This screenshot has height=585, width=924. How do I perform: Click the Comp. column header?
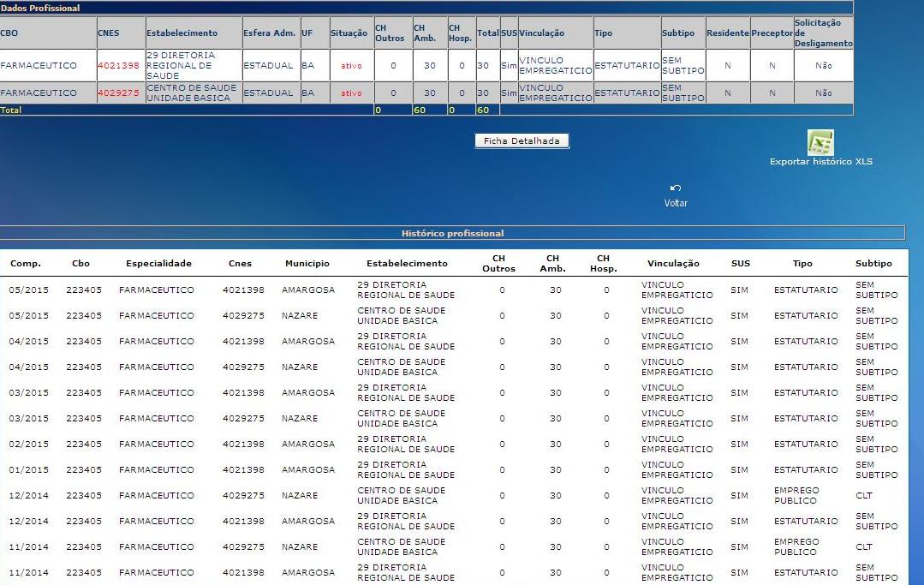25,264
